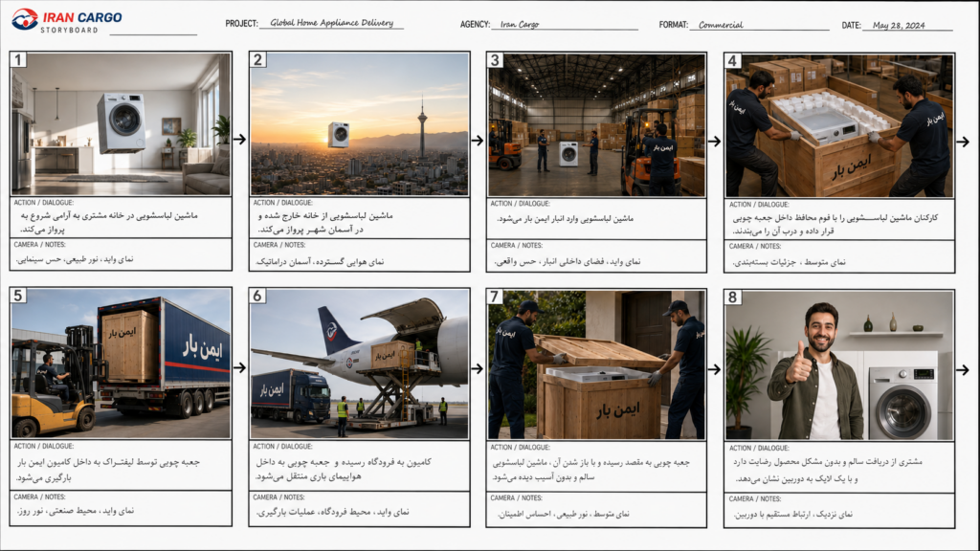
Task: Click the panel number 2 badge
Action: tap(257, 60)
